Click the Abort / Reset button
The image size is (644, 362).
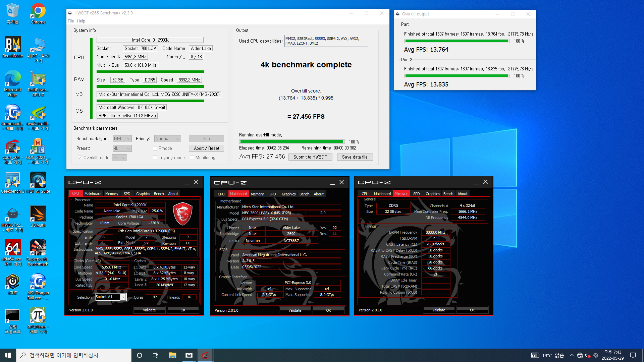[x=206, y=148]
